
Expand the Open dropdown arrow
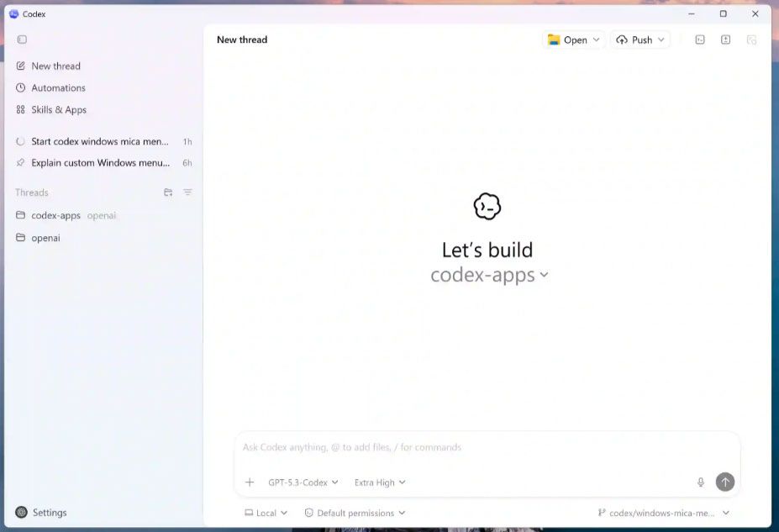click(596, 40)
